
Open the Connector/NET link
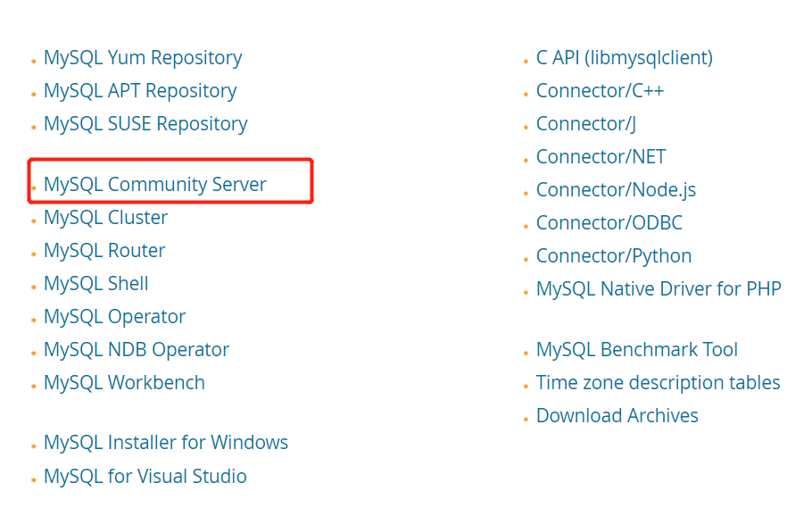(x=601, y=157)
